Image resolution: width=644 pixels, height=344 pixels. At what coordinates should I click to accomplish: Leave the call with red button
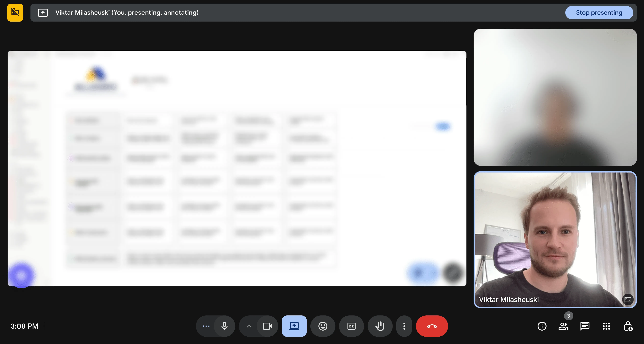[432, 326]
